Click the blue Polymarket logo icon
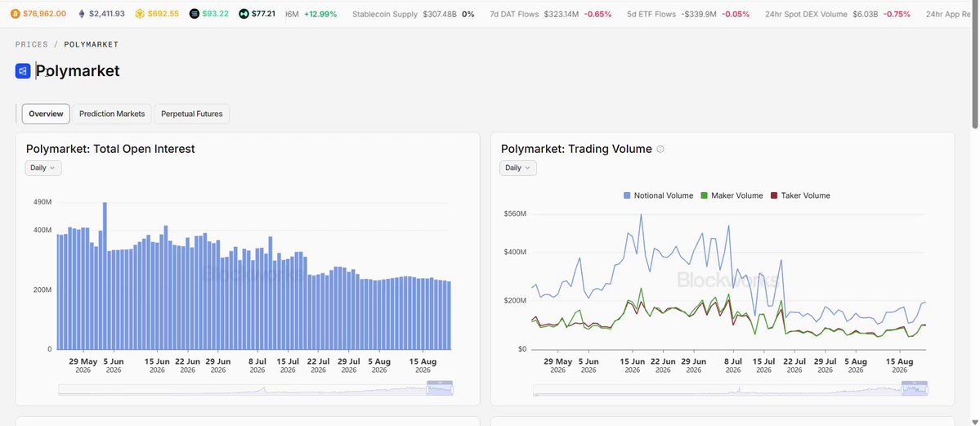Viewport: 980px width, 426px height. click(23, 71)
